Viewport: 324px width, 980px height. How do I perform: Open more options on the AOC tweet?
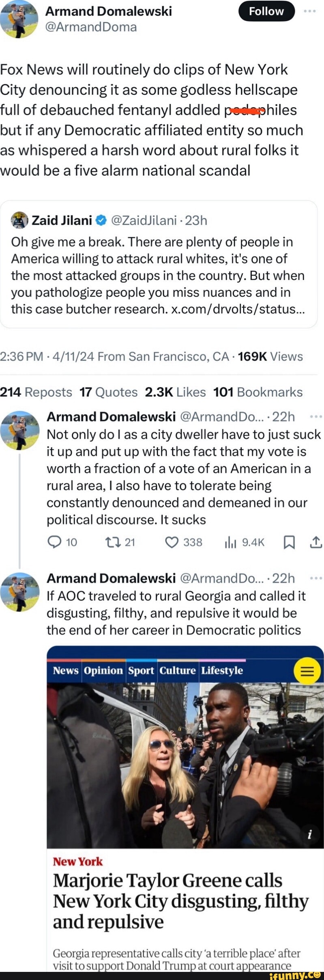click(x=315, y=578)
